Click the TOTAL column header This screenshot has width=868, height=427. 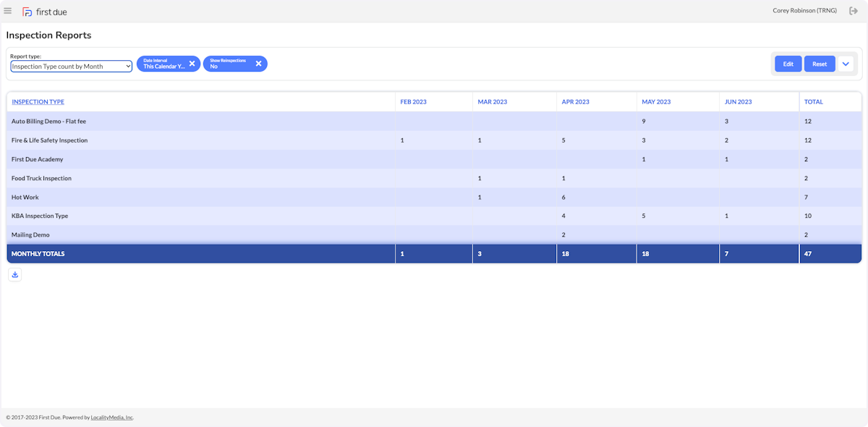click(814, 102)
